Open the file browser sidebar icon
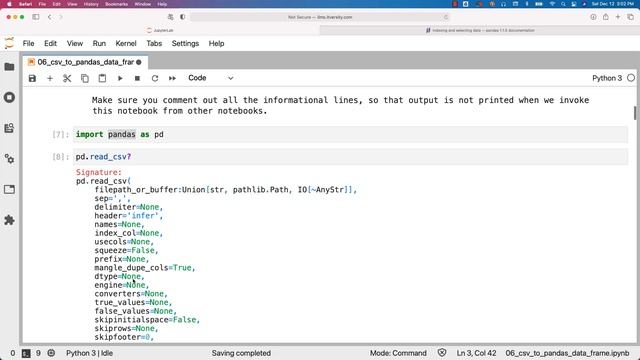Screen dimensions: 640x360 [x=9, y=67]
